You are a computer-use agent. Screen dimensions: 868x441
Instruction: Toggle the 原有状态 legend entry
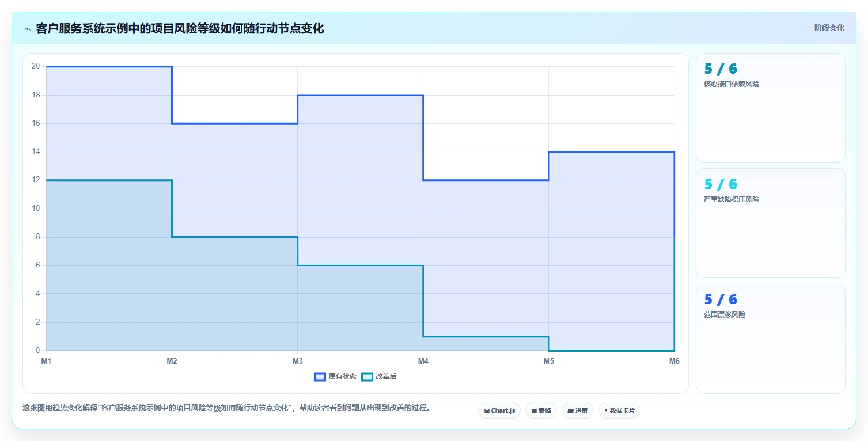[335, 376]
